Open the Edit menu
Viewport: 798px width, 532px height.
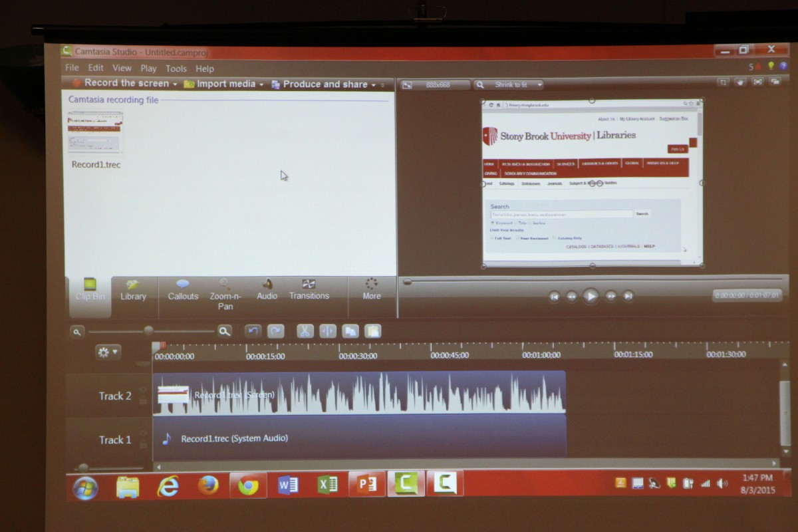tap(96, 68)
